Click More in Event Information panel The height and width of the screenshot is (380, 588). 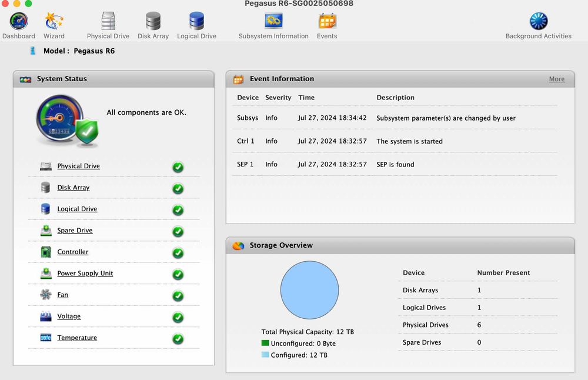coord(556,79)
